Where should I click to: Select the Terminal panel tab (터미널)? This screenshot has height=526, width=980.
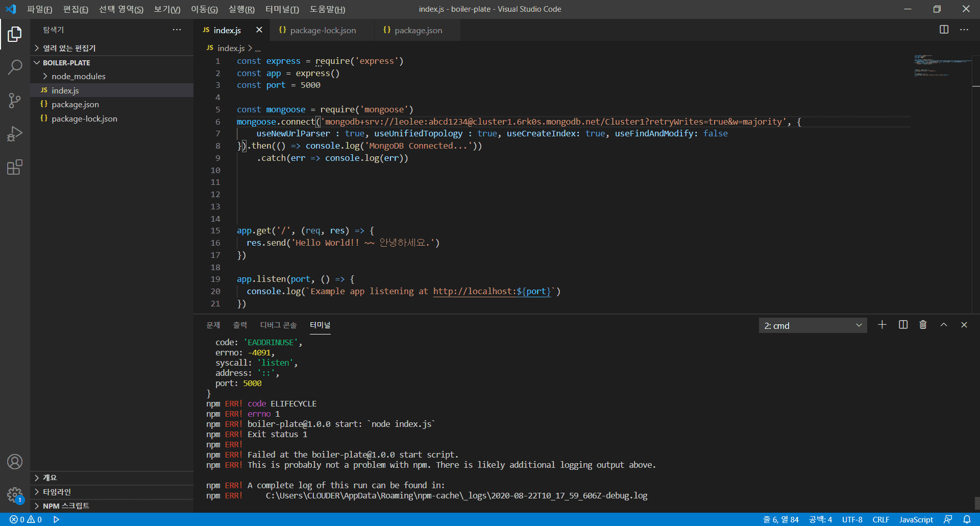[x=320, y=325]
